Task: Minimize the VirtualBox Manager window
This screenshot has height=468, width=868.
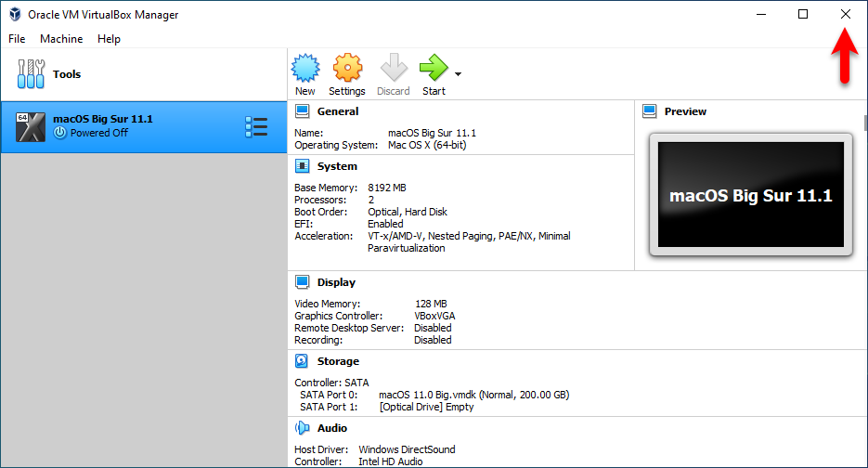Action: [x=761, y=15]
